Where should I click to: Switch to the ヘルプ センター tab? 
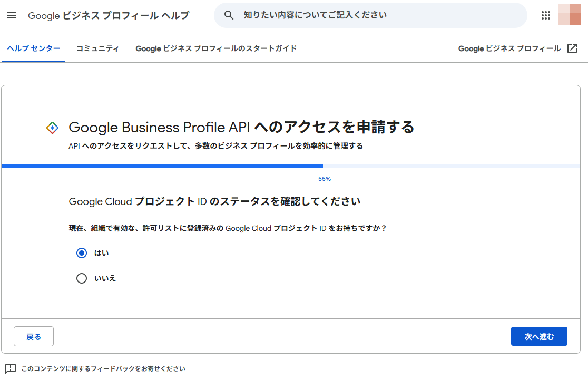[x=33, y=48]
